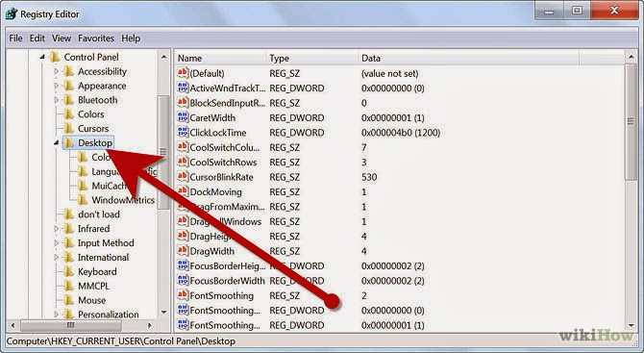Select the Keyboard folder icon
Viewport: 644px width, 353px height.
(68, 271)
